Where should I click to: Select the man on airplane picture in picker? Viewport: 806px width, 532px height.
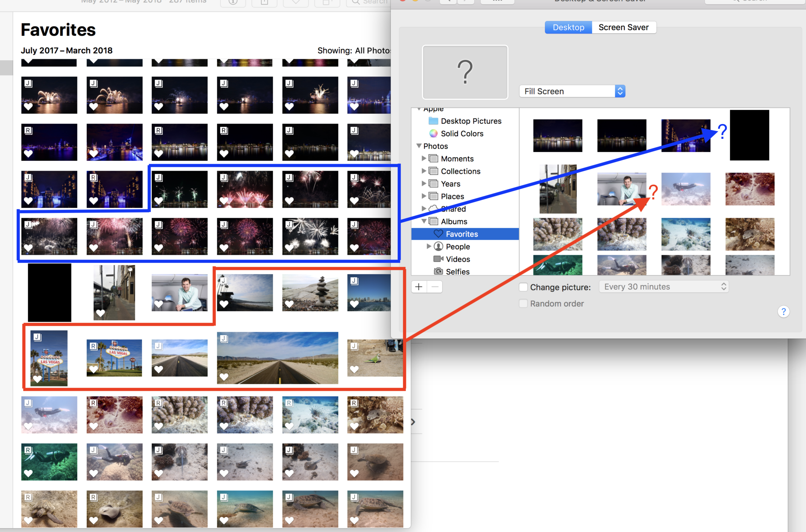[622, 189]
